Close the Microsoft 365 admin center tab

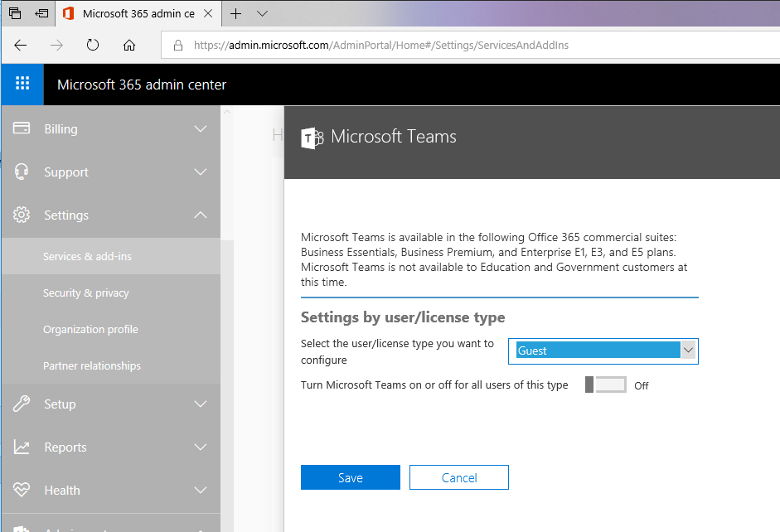[x=208, y=13]
